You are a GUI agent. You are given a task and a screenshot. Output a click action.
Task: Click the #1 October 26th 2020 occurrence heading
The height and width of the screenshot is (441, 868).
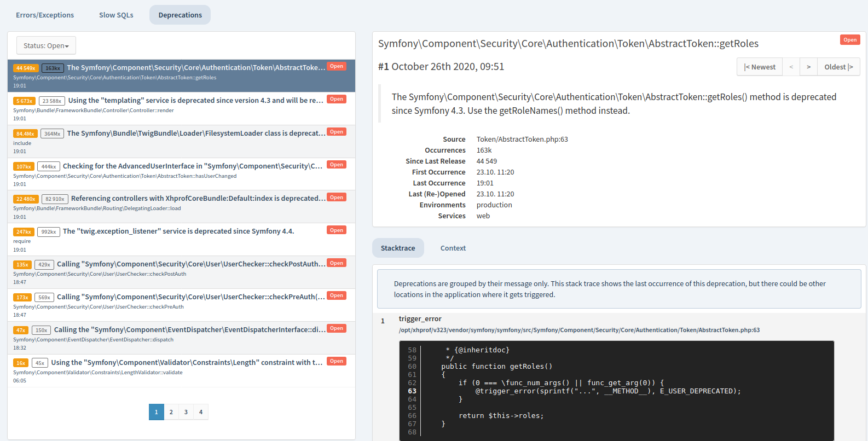point(441,67)
